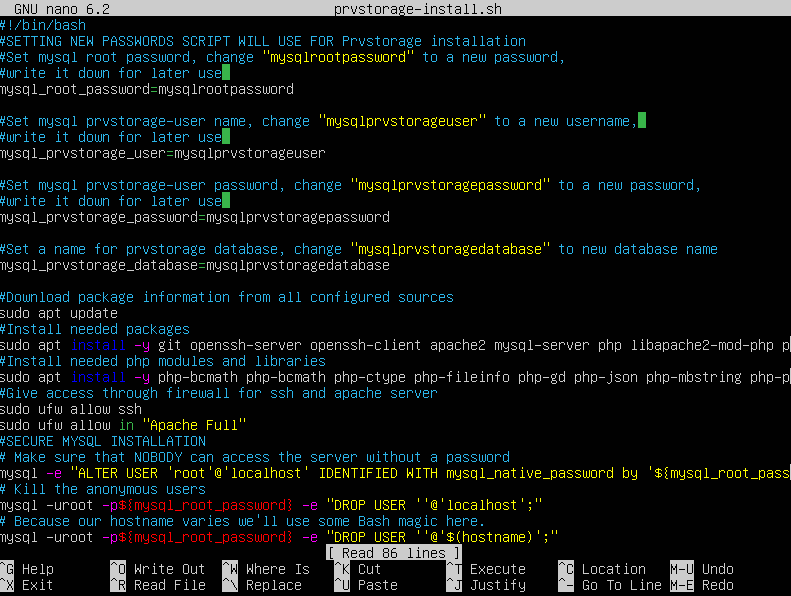
Task: Click the 'mysql_prvstorage_password=mysqlprvstoragepassword' line
Action: pos(195,217)
